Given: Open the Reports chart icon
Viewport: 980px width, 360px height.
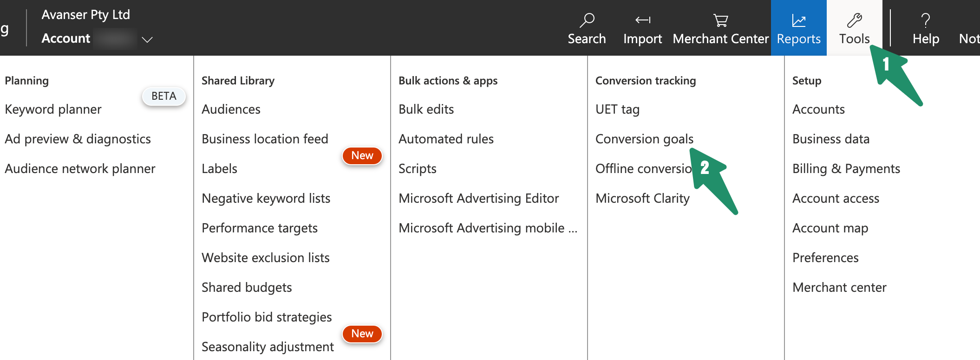Looking at the screenshot, I should pos(798,20).
